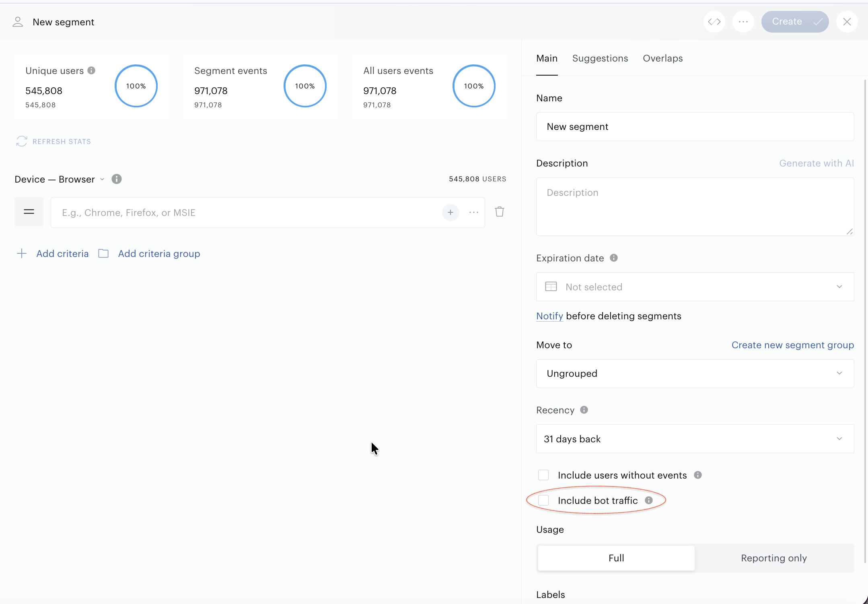Click the Device — Browser info icon
The image size is (868, 604).
tap(117, 179)
